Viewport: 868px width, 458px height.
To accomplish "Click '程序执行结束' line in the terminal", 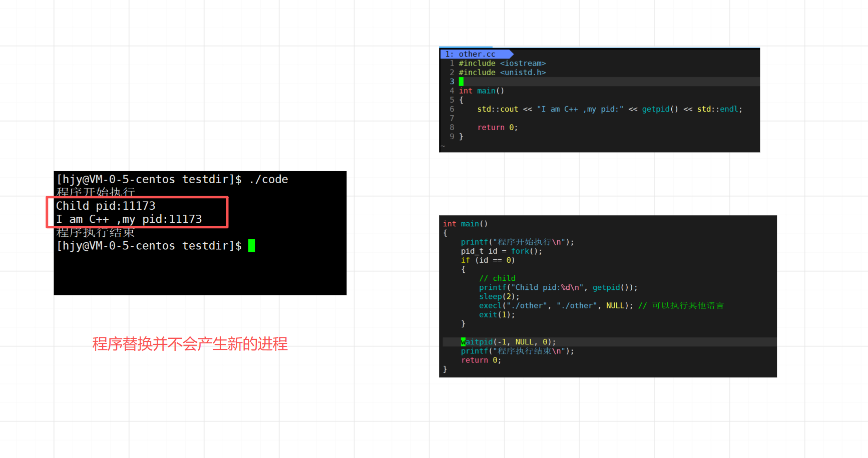I will click(96, 232).
